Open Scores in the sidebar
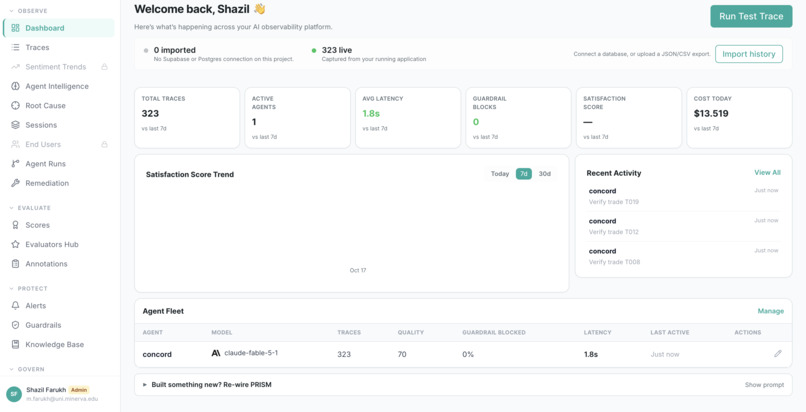Screen dimensions: 806x412 (59, 225)
